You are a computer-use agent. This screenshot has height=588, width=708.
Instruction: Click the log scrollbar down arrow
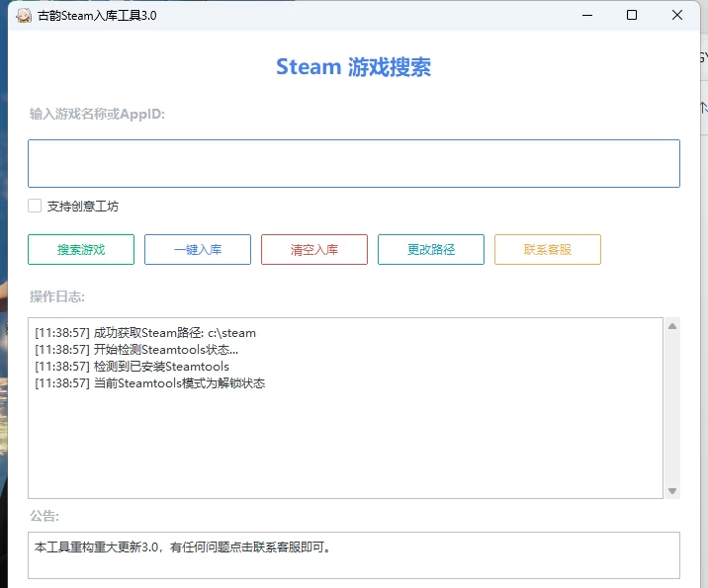point(671,491)
